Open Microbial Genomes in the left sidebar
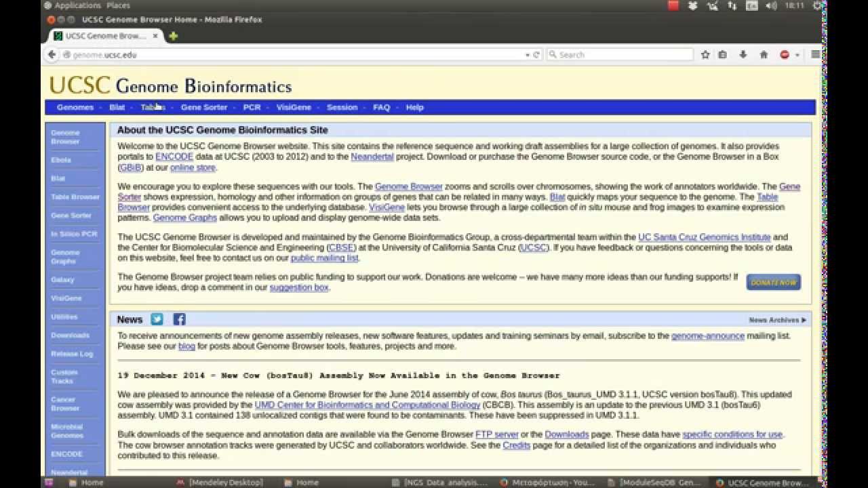Viewport: 868px width, 488px height. [67, 431]
